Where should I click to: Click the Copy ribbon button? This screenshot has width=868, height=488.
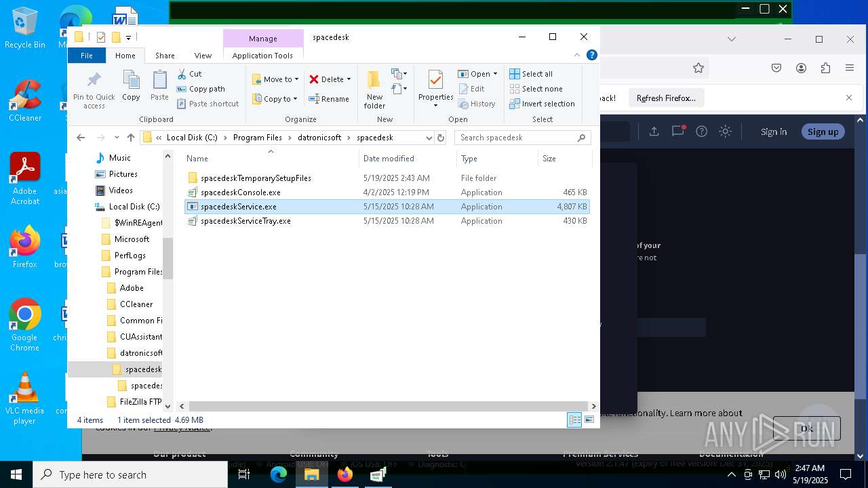coord(131,86)
